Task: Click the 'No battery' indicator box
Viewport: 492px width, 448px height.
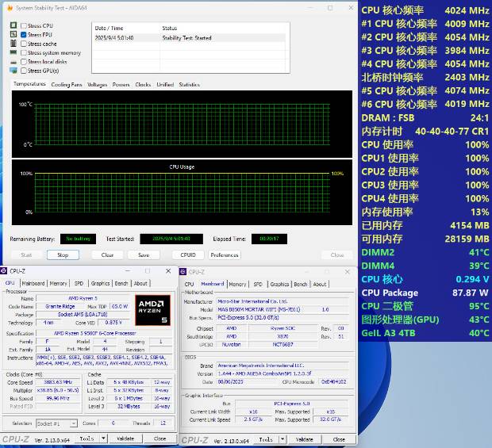Action: [78, 239]
